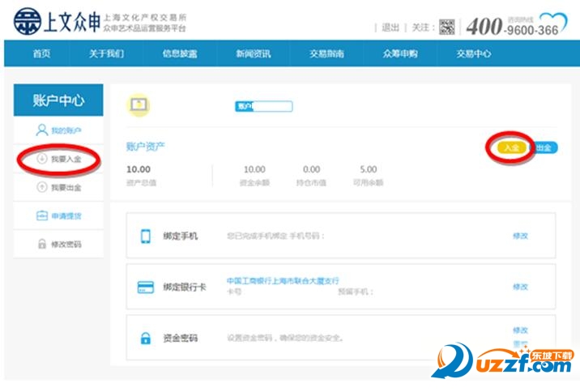Click the 绑定手机 phone icon

146,236
